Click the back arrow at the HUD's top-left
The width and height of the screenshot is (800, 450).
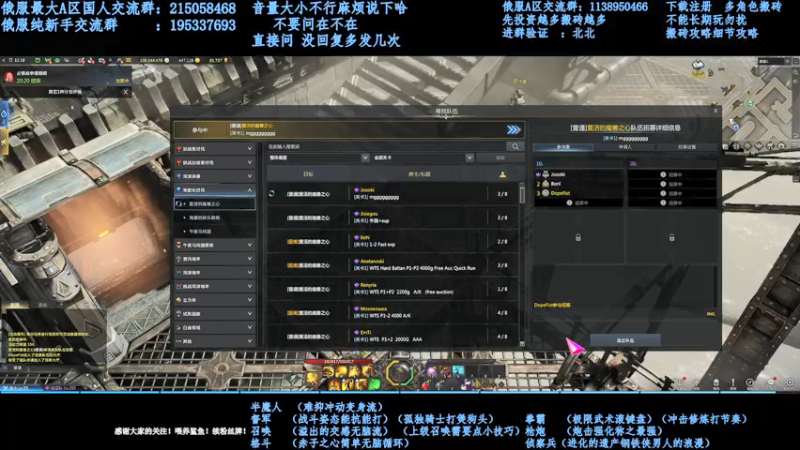tap(4, 60)
